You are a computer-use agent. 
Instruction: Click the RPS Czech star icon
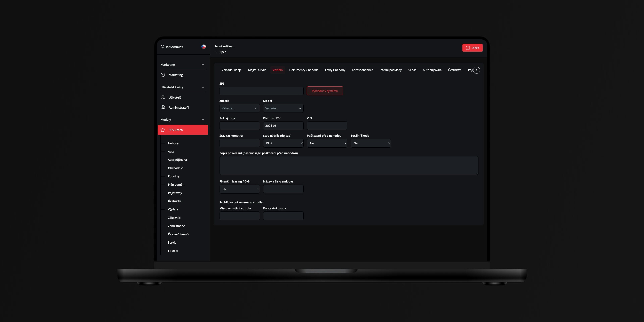[x=163, y=130]
